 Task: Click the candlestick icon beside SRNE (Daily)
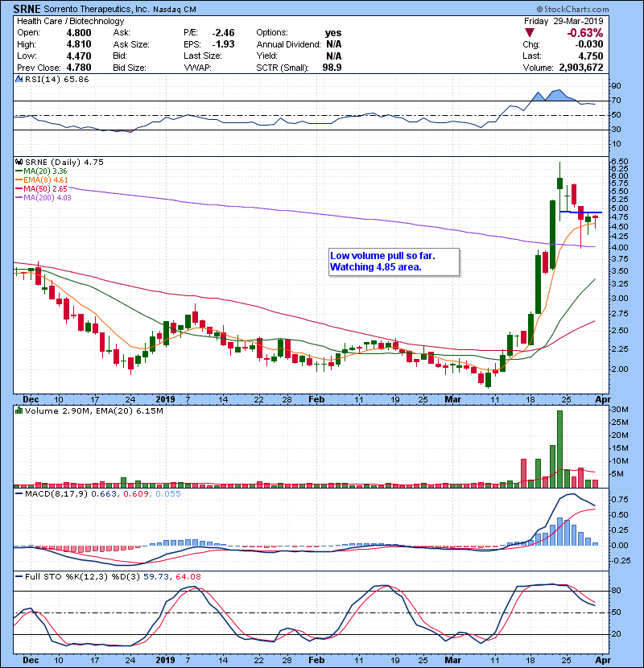(19, 162)
